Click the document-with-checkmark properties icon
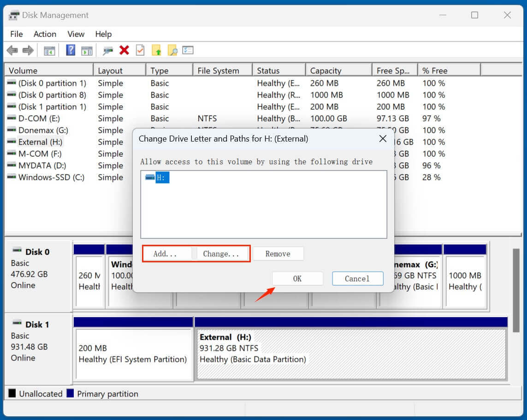Screen dimensions: 527x420 140,50
